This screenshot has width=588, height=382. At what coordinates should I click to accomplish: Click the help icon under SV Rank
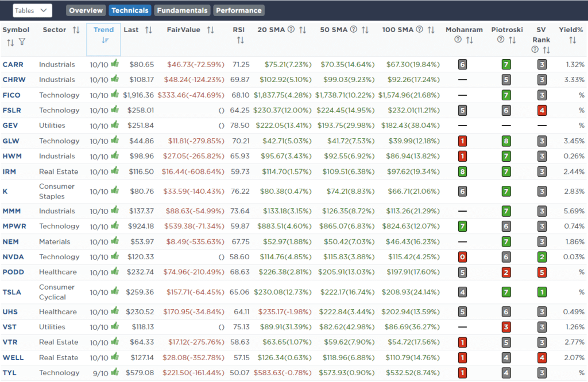tap(535, 49)
